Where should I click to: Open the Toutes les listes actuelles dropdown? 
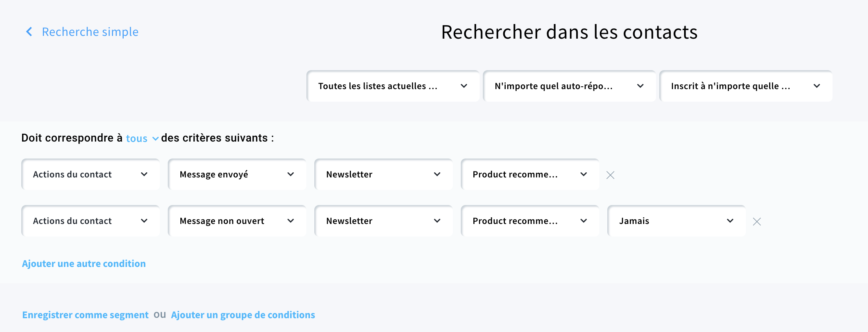click(393, 86)
